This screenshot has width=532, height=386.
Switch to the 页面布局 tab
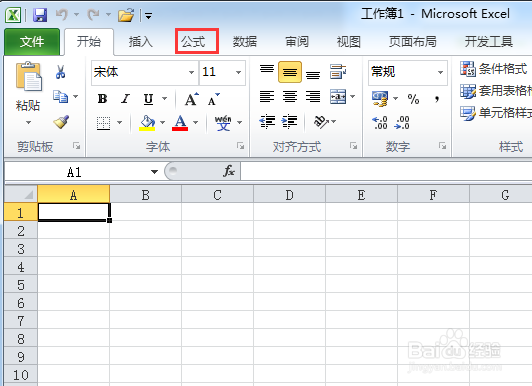click(413, 42)
